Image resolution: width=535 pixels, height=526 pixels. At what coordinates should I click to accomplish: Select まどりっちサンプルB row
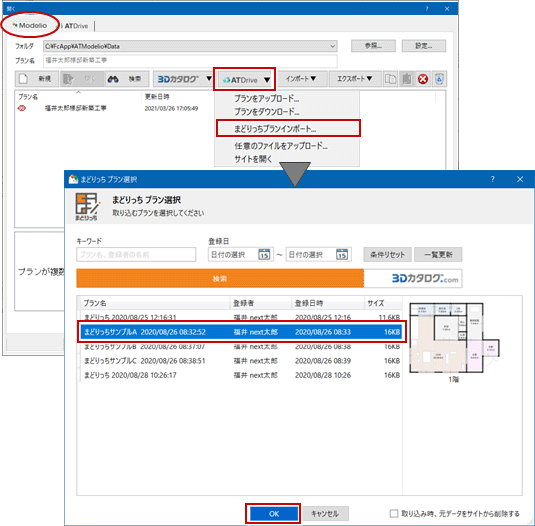click(241, 347)
